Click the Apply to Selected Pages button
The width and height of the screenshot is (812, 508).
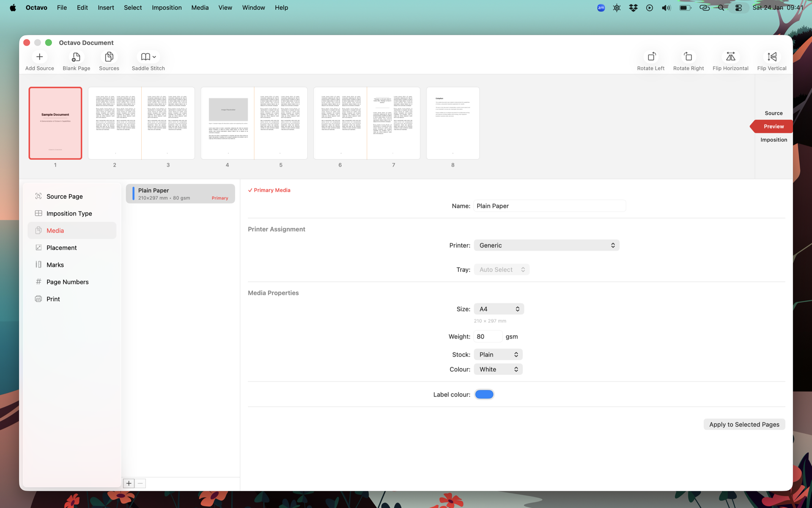744,424
